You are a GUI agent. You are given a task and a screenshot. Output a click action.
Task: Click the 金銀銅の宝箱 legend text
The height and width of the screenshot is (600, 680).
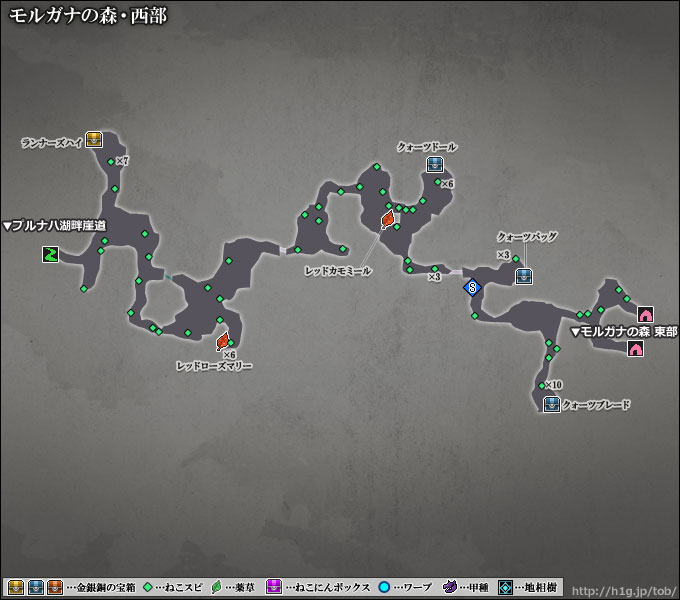coord(106,587)
